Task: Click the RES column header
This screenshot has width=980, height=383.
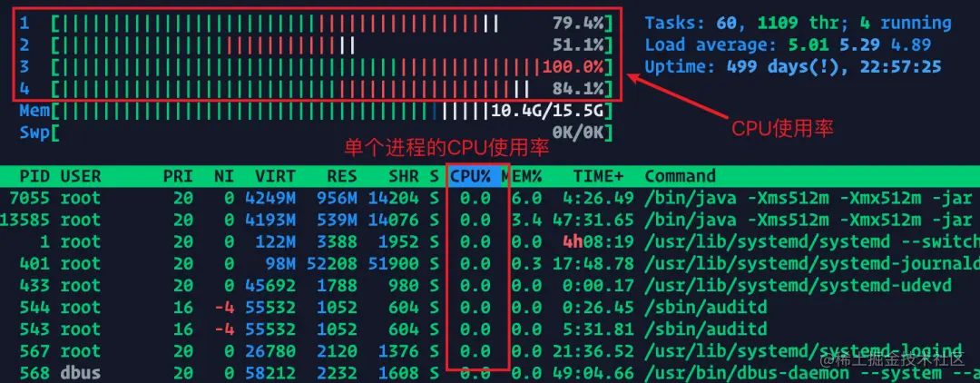Action: (x=342, y=177)
